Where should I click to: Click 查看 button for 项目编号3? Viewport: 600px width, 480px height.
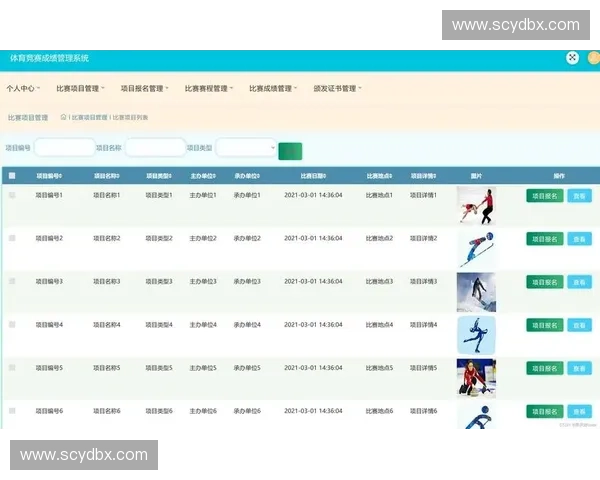tap(579, 282)
